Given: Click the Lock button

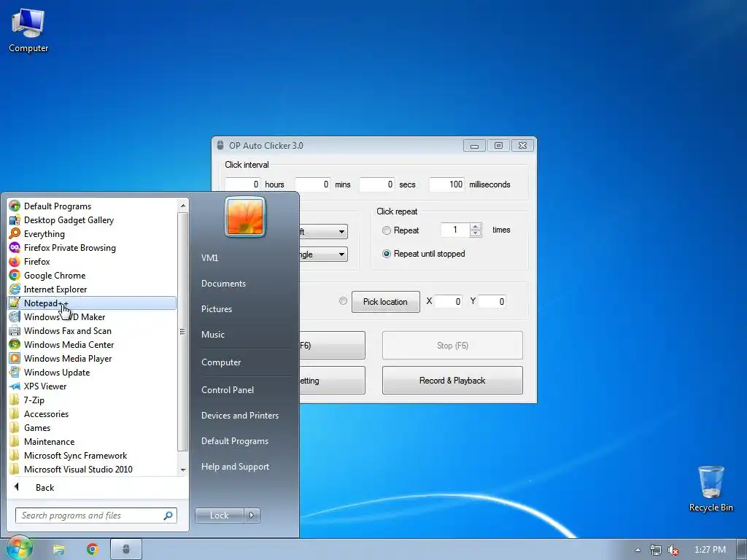Looking at the screenshot, I should 219,516.
